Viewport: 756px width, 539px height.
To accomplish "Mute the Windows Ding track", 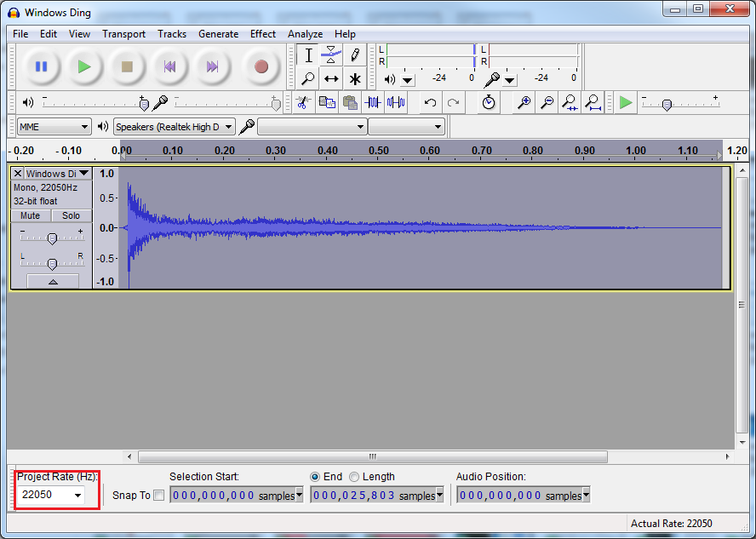I will click(31, 215).
